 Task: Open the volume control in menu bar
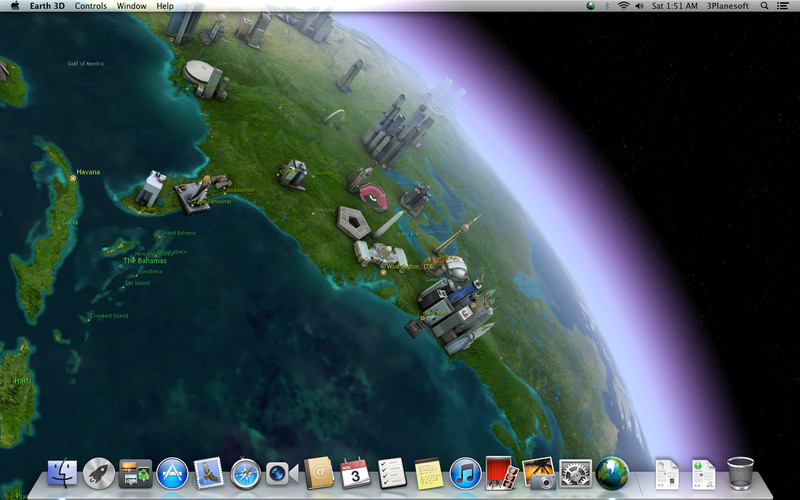point(639,6)
